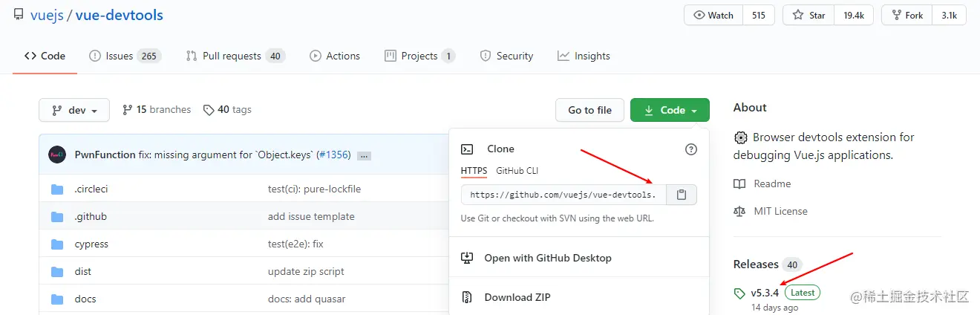Click the docs folder icon
Screen dimensions: 980x315
[57, 299]
